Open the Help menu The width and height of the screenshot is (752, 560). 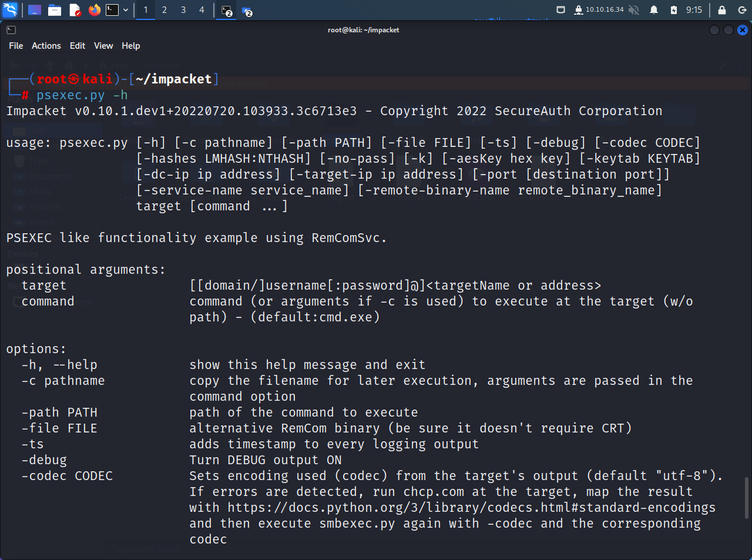tap(131, 46)
